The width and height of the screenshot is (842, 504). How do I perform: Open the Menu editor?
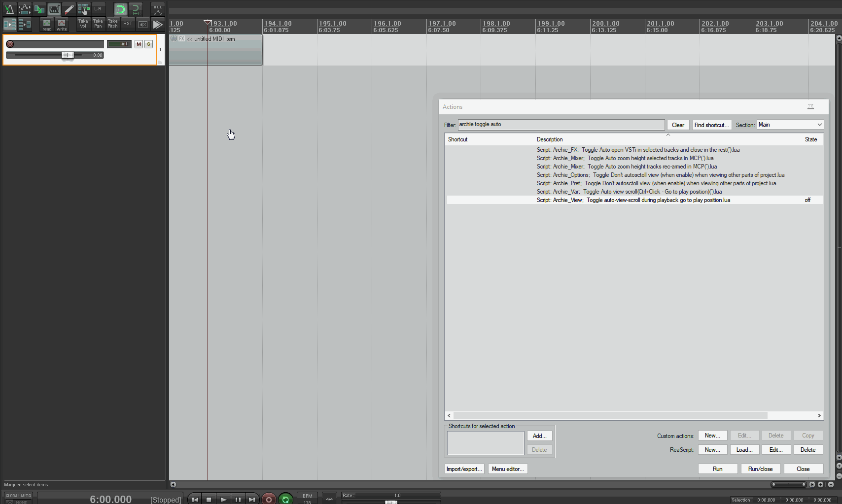pos(508,469)
